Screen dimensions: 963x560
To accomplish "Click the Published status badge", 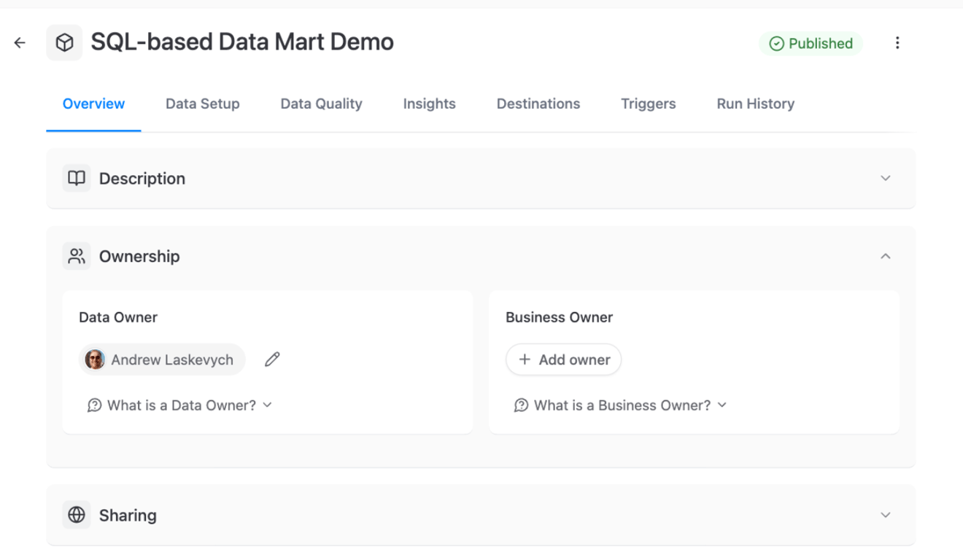I will coord(811,44).
